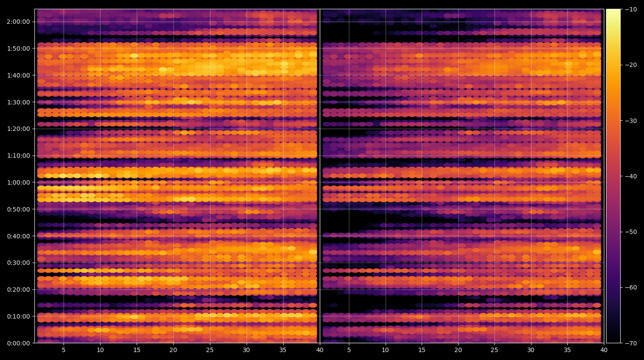Select left heatmap x-axis tick label 35
The width and height of the screenshot is (644, 360).
283,350
